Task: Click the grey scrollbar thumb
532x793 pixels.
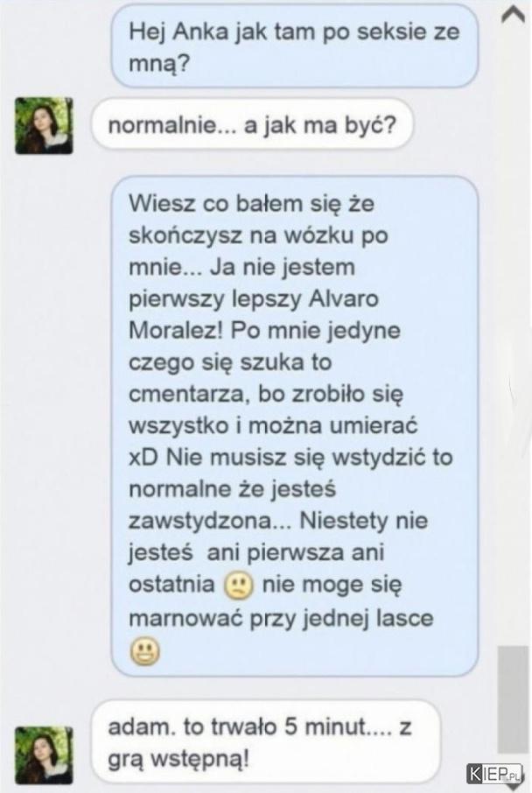Action: click(x=513, y=699)
